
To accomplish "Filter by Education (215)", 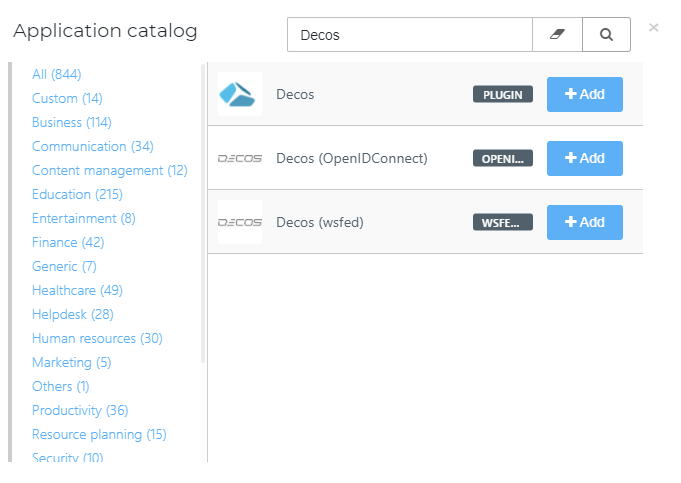I will [77, 194].
